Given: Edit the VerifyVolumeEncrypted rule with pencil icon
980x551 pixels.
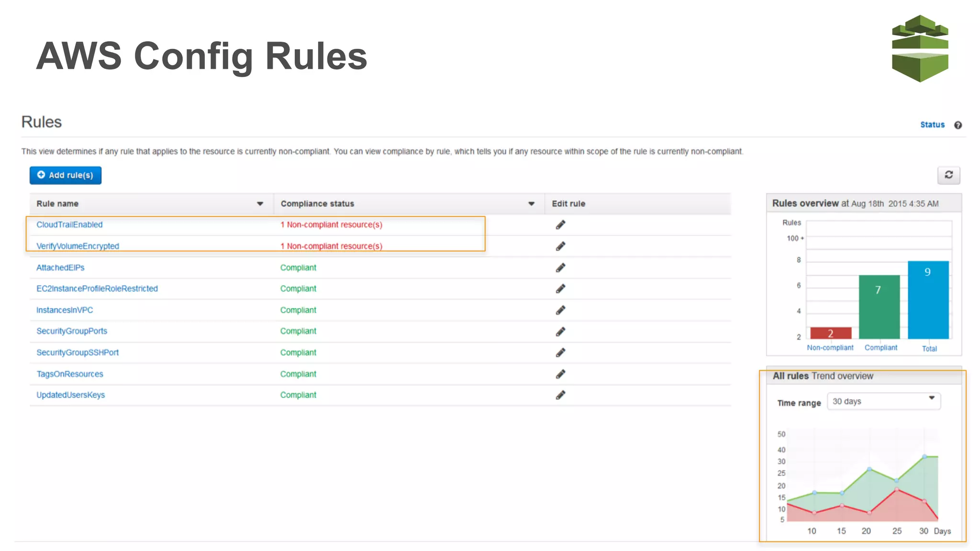Looking at the screenshot, I should click(560, 246).
